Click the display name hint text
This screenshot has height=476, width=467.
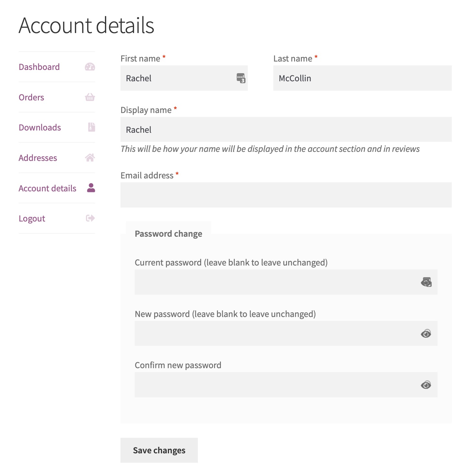(270, 149)
